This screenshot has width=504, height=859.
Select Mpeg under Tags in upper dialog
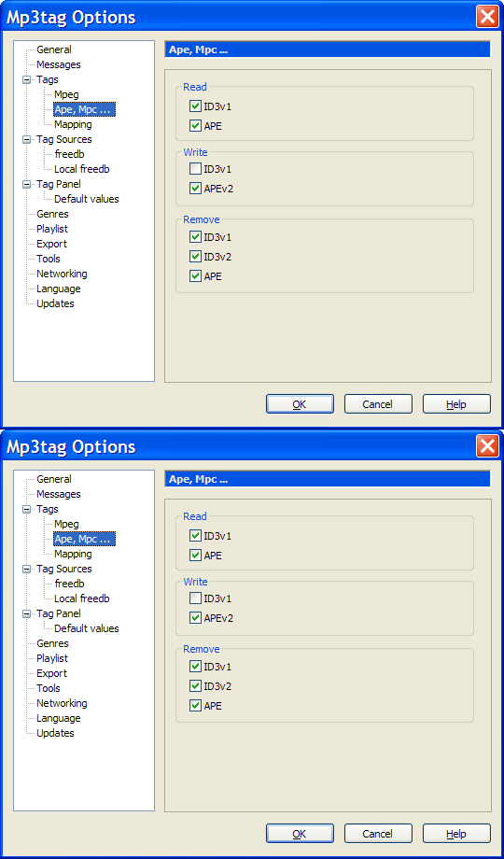(x=66, y=95)
